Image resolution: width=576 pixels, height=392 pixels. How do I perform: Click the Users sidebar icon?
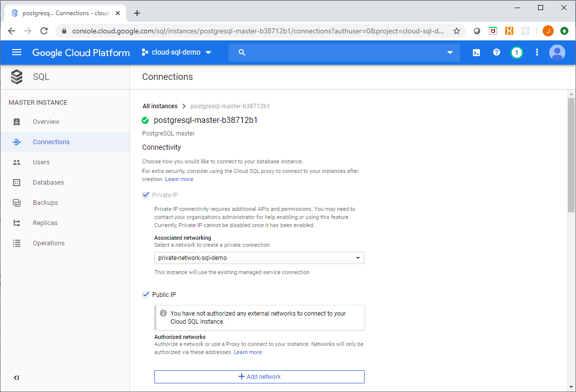pos(17,162)
